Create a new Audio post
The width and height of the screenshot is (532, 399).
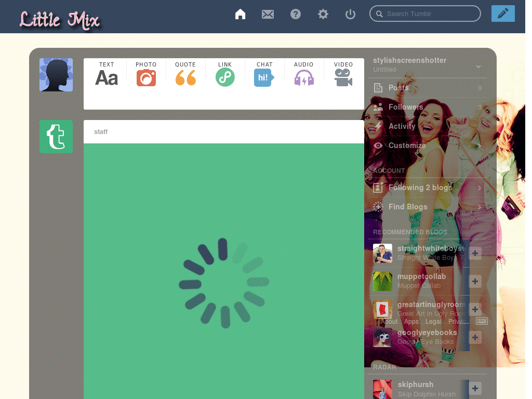tap(303, 74)
